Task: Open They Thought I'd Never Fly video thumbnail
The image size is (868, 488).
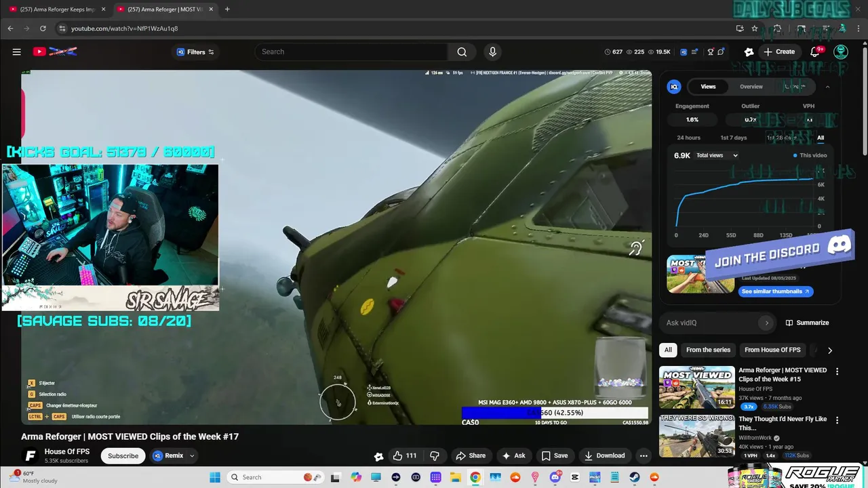Action: [x=697, y=436]
